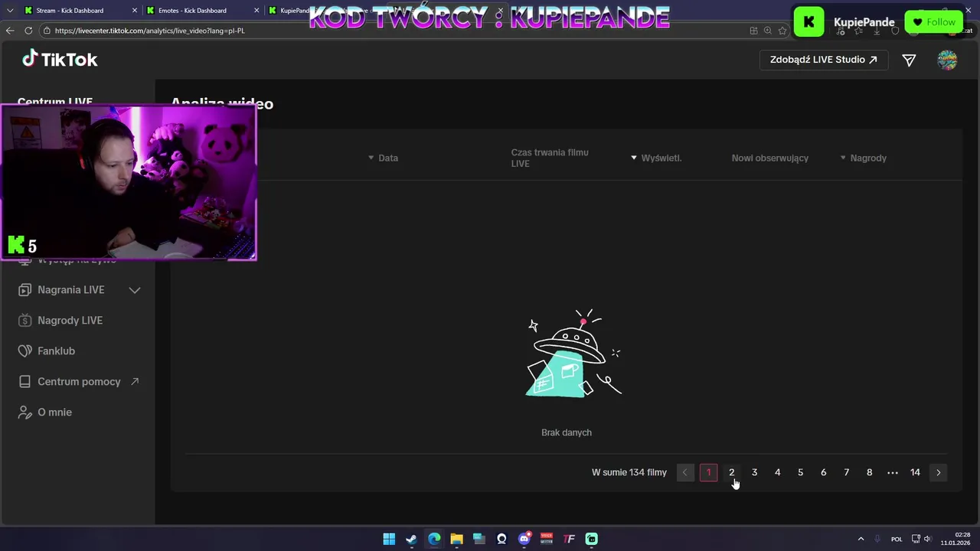980x551 pixels.
Task: Open Voicemeeter from the taskbar
Action: click(547, 539)
